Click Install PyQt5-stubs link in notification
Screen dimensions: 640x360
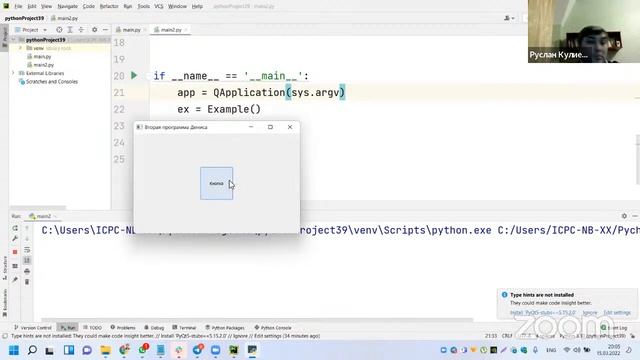(x=542, y=312)
